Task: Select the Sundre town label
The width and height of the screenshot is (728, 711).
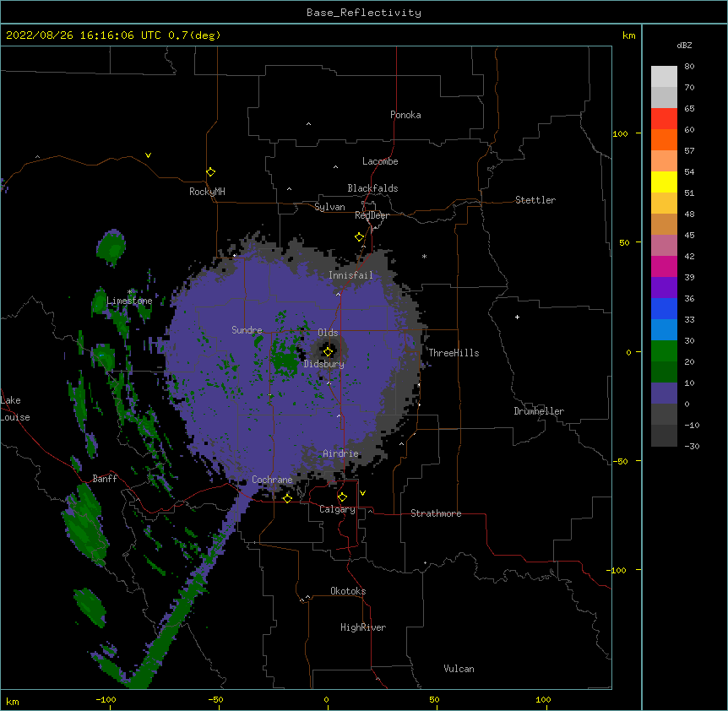Action: pos(247,330)
